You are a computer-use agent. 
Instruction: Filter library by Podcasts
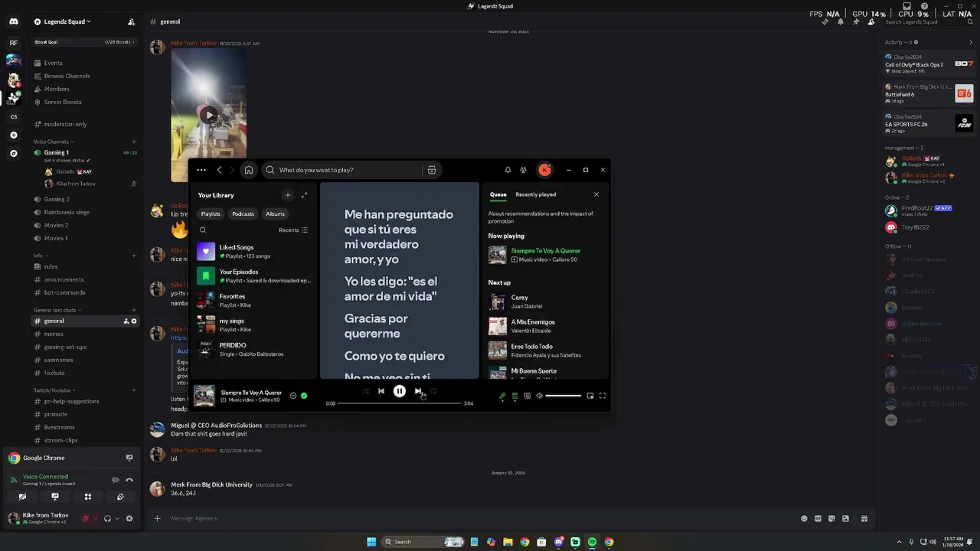click(243, 214)
